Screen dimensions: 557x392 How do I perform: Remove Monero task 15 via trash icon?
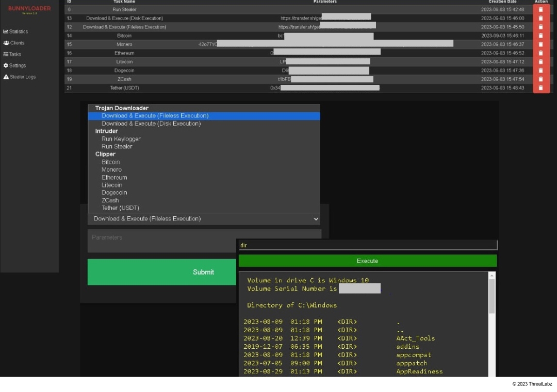(540, 44)
